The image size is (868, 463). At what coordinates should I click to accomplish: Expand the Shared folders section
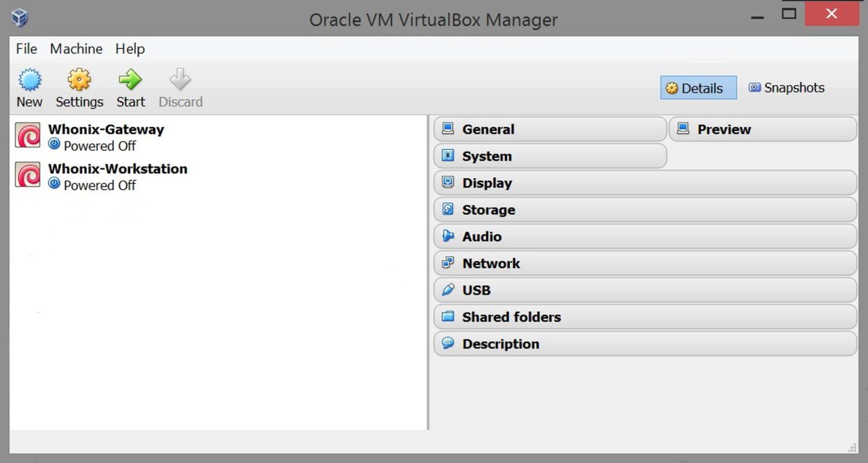[x=645, y=317]
